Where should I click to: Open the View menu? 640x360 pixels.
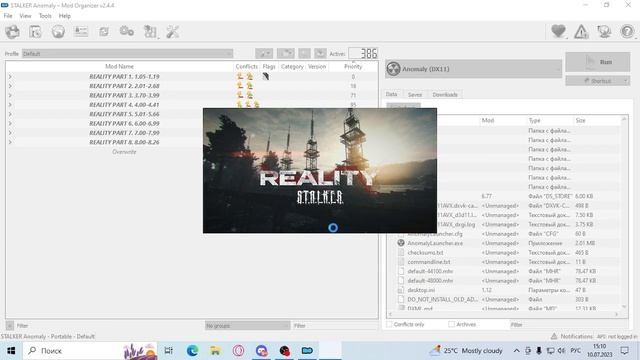coord(25,16)
